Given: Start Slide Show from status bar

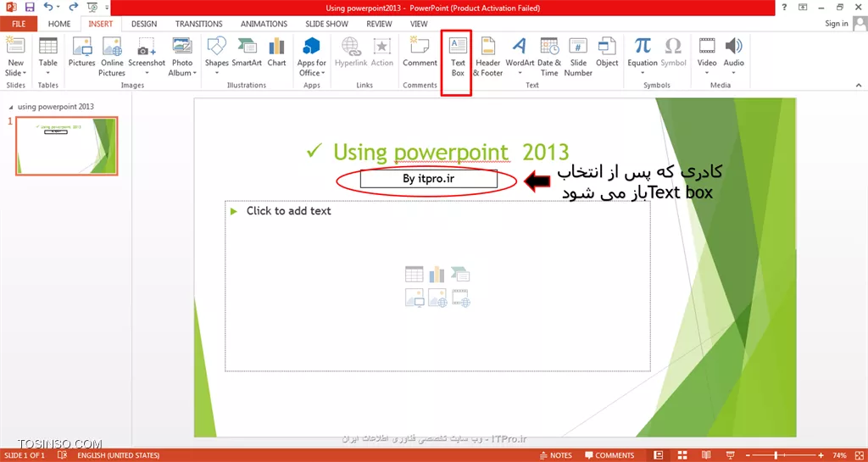Looking at the screenshot, I should pos(732,455).
